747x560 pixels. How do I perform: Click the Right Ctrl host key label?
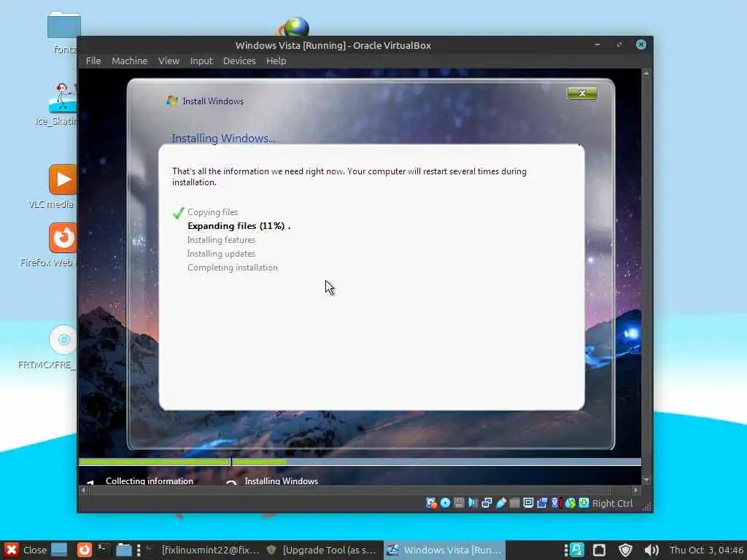tap(612, 503)
